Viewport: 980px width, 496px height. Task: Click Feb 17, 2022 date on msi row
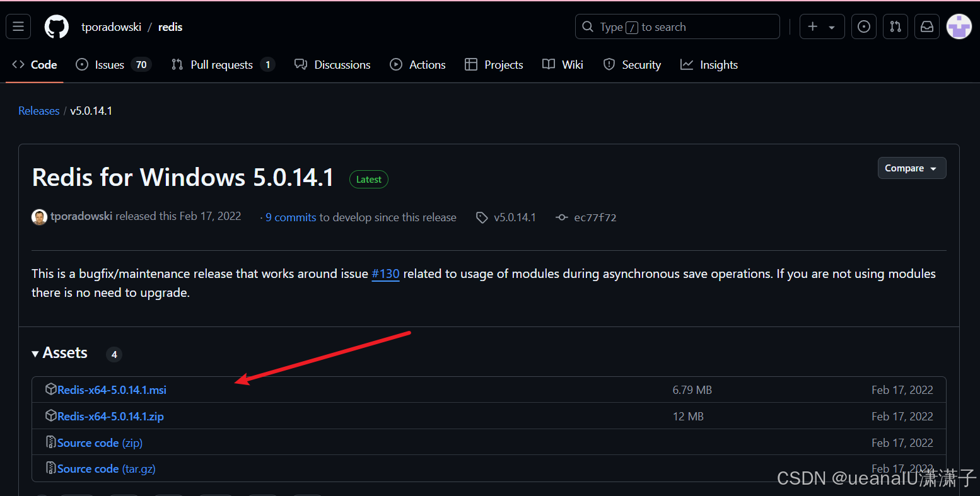pyautogui.click(x=902, y=389)
